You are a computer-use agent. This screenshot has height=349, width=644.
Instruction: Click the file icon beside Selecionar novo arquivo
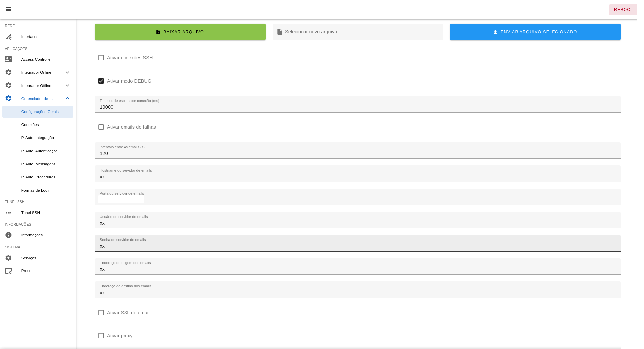click(x=280, y=32)
